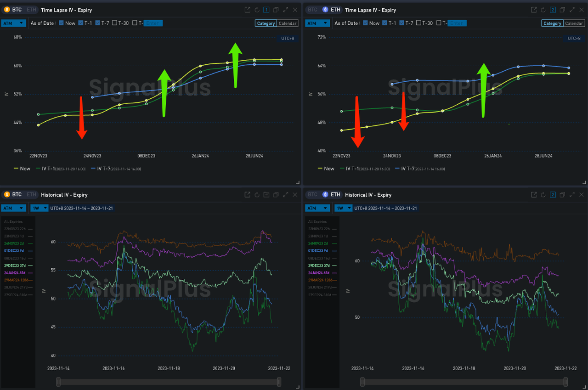Open ATM dropdown in BTC Time Lapse panel

[x=13, y=23]
